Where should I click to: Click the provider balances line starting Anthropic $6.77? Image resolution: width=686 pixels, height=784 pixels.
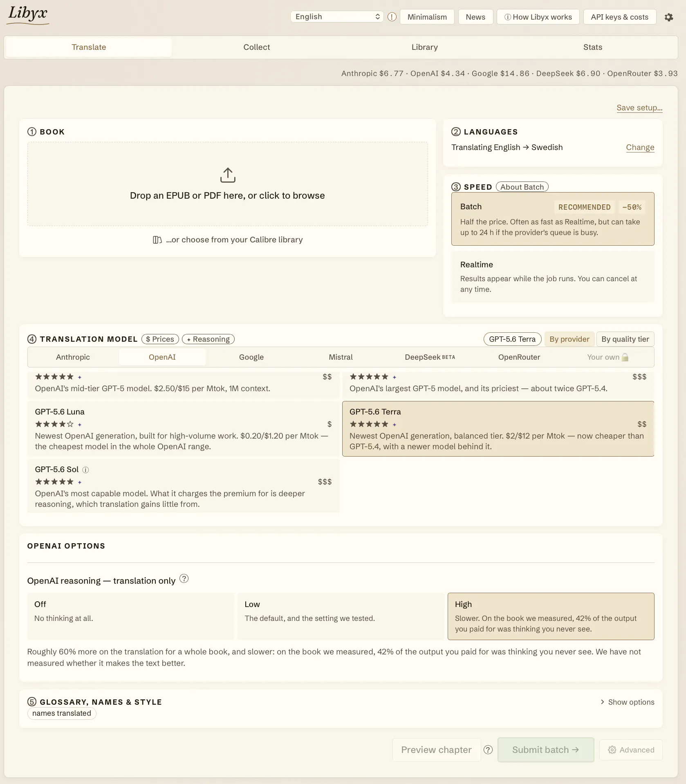509,74
